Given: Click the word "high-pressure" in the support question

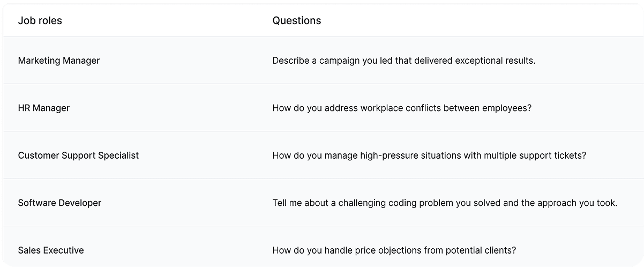Looking at the screenshot, I should coord(390,155).
